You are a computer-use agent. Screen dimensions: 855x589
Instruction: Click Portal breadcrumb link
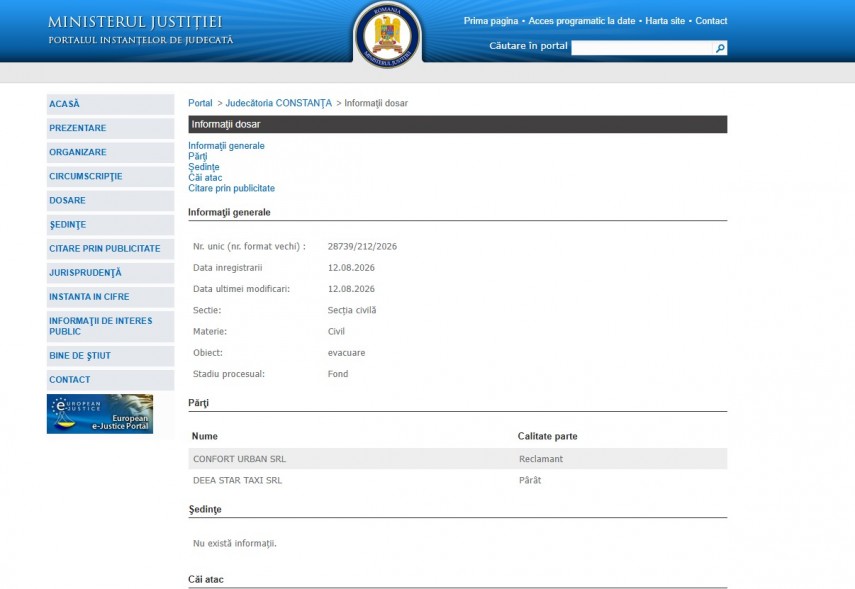(x=200, y=103)
